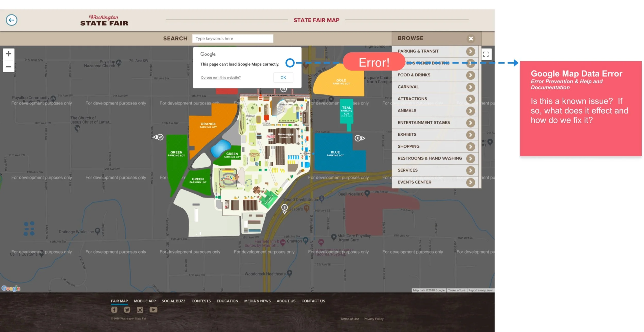Viewport: 644px width, 332px height.
Task: Click 'Do you own this website?' link
Action: [221, 78]
